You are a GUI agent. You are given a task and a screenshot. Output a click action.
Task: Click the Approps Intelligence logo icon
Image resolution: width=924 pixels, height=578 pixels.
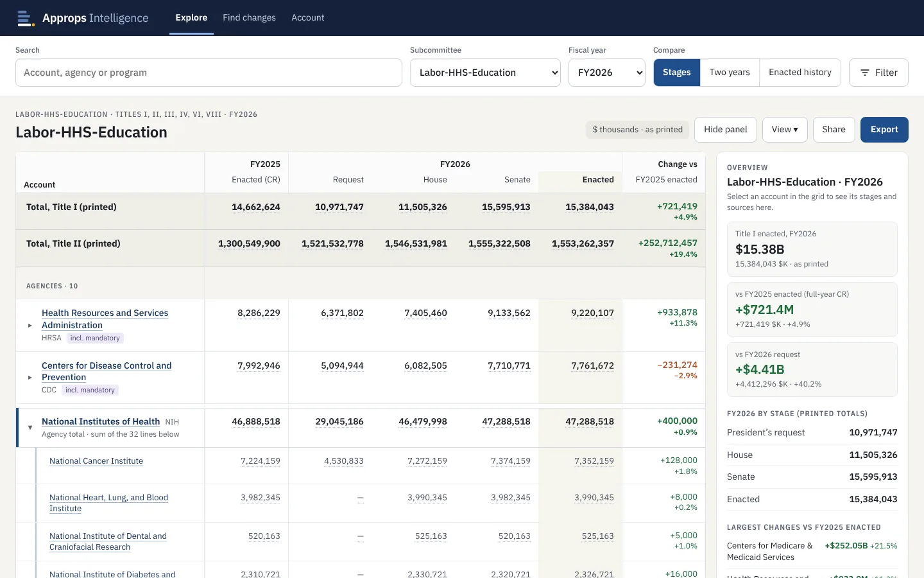[x=25, y=18]
